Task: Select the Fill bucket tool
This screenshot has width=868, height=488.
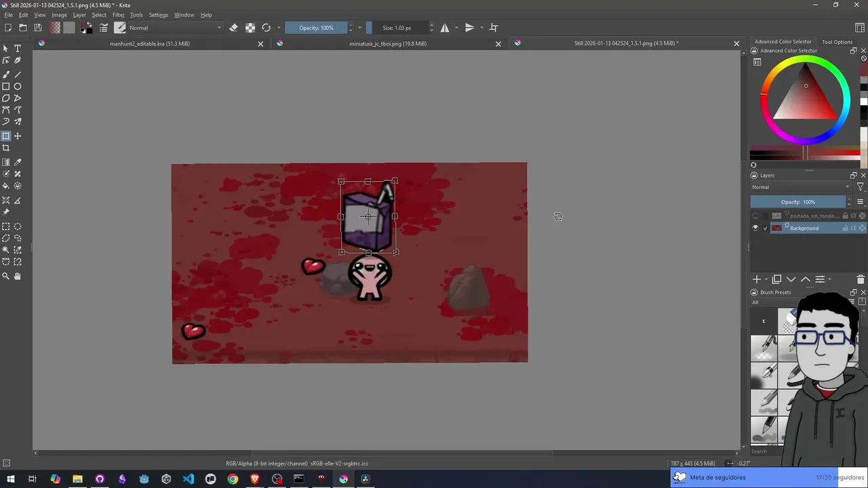Action: tap(6, 186)
